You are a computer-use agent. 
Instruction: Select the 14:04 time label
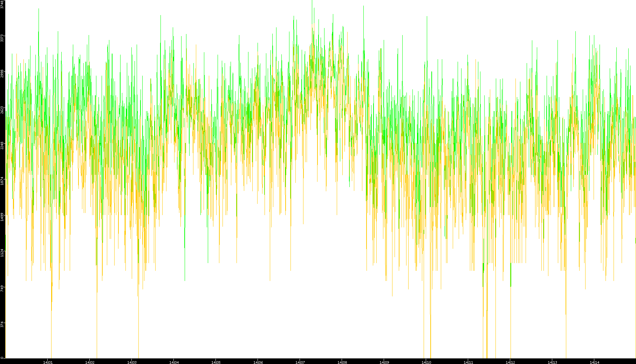(x=174, y=362)
